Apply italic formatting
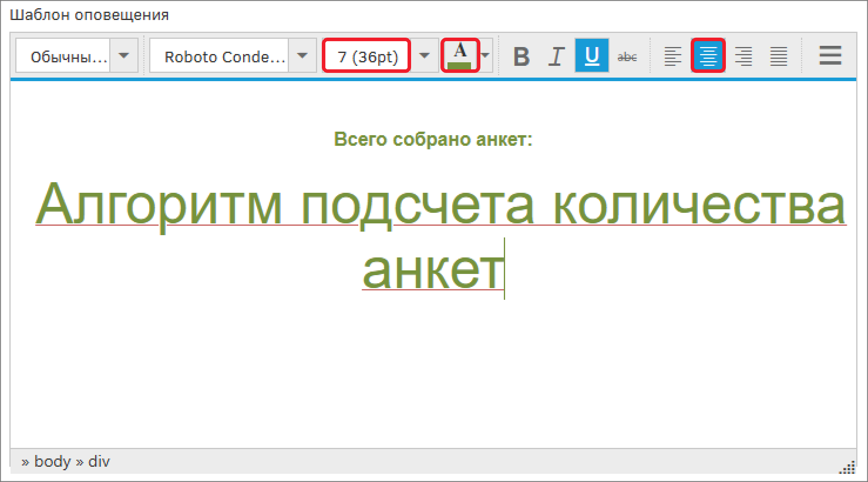Image resolution: width=868 pixels, height=482 pixels. [556, 55]
